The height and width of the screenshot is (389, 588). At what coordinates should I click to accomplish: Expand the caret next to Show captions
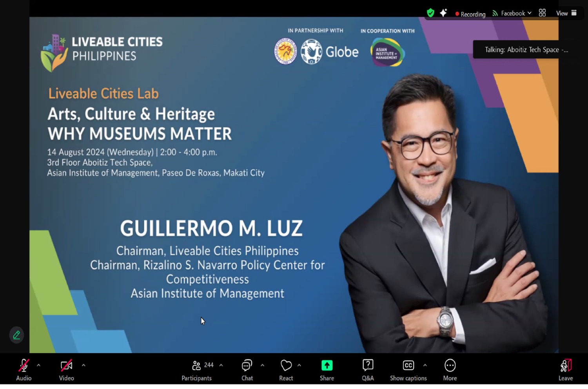(x=425, y=365)
